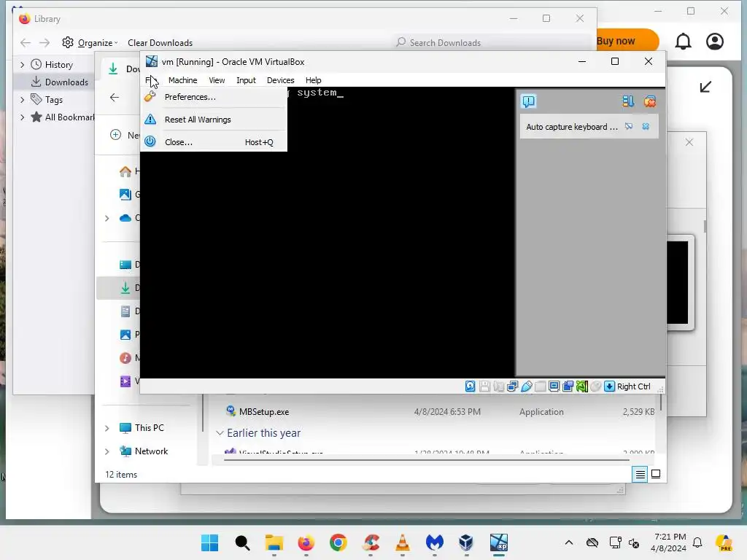Click the back arrow in File Explorer
The width and height of the screenshot is (747, 560).
(x=115, y=98)
